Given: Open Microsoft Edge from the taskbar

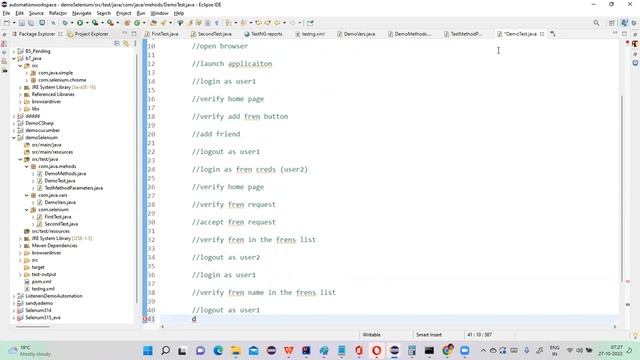Looking at the screenshot, I should click(x=218, y=350).
